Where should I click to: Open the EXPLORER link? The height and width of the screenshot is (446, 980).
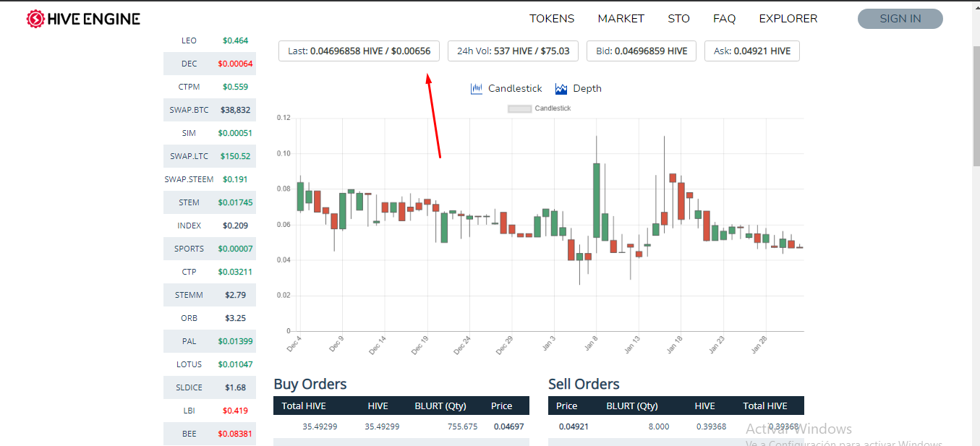tap(788, 19)
